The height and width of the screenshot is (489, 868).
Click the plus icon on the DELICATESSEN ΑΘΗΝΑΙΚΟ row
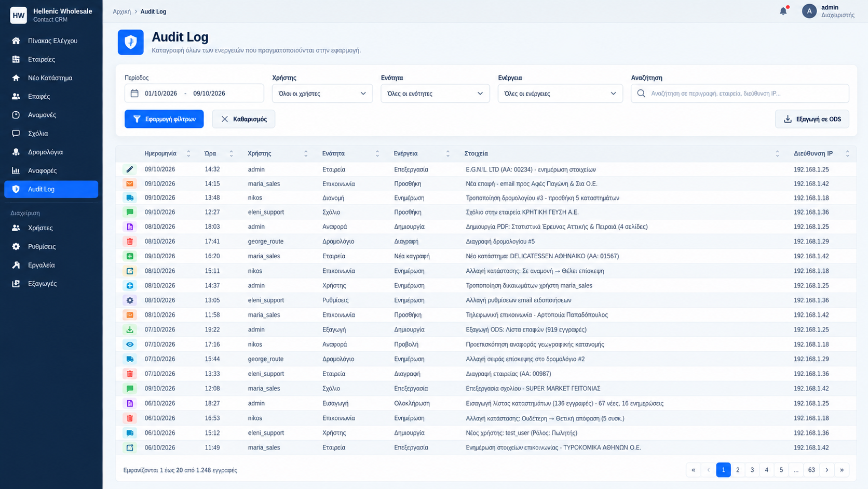130,256
